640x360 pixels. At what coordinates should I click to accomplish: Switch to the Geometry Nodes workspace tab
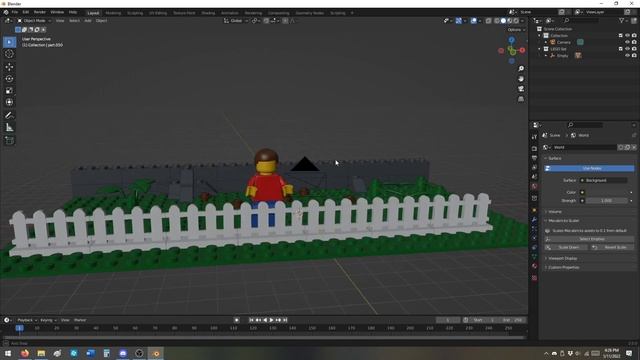pos(309,13)
